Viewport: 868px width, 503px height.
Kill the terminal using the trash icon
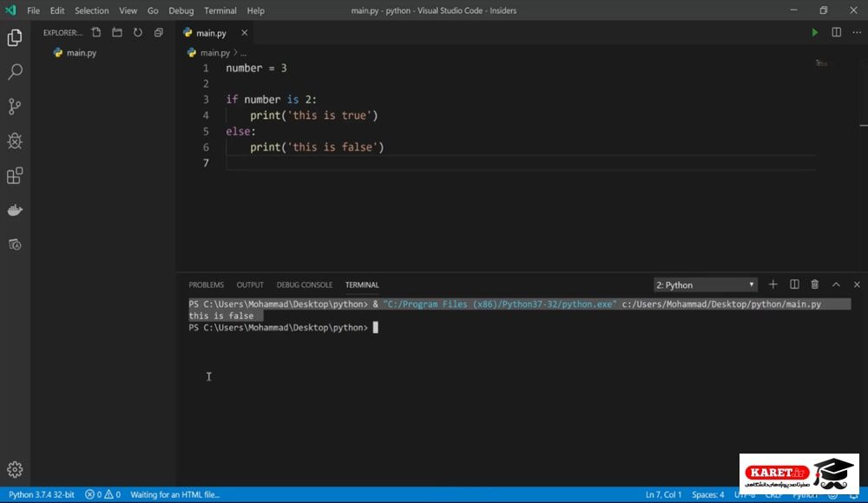pos(815,284)
